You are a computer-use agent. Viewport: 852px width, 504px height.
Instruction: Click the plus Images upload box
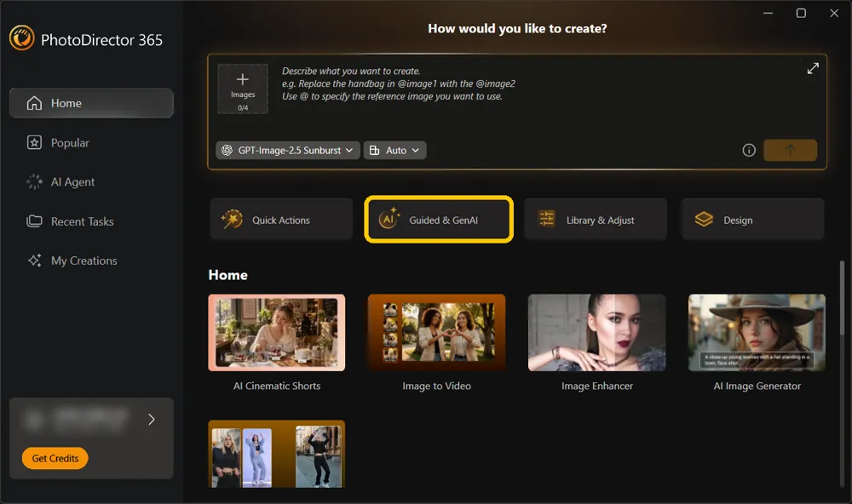point(243,89)
